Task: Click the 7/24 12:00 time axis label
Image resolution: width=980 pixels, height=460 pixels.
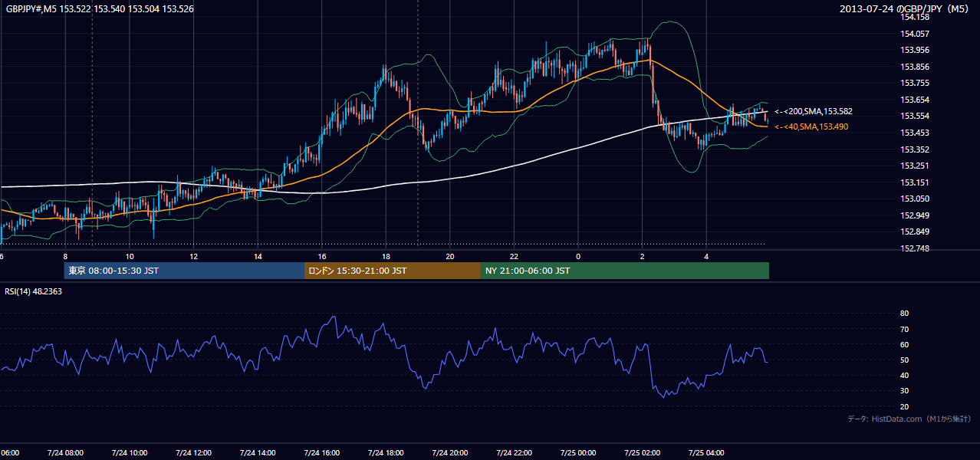Action: (194, 452)
